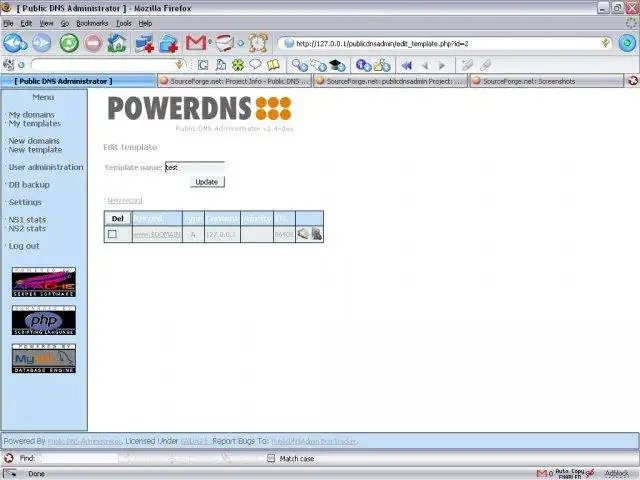Open Settings in sidebar menu
Viewport: 640px width, 480px height.
point(25,202)
